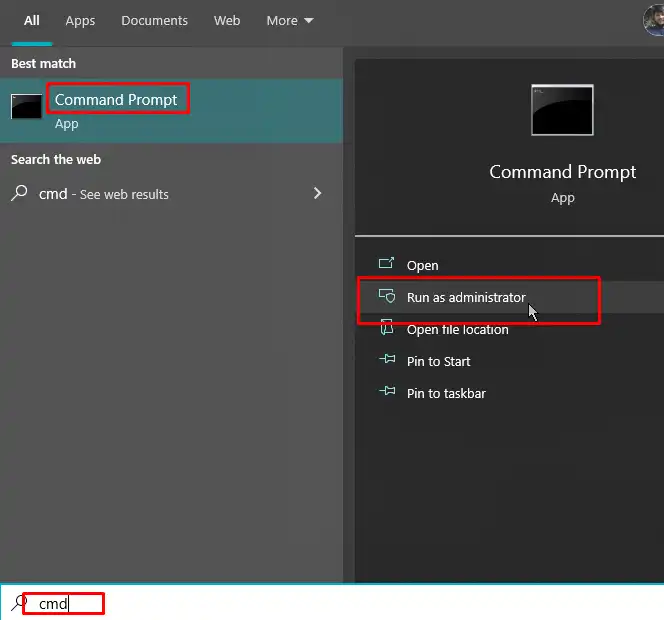
Task: Expand the More filters dropdown
Action: coord(289,20)
